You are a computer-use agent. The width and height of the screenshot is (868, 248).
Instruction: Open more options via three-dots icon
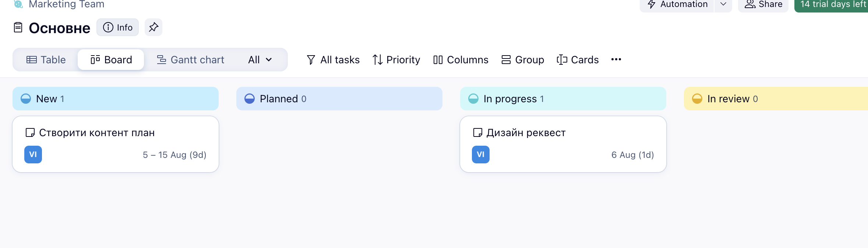(x=616, y=60)
